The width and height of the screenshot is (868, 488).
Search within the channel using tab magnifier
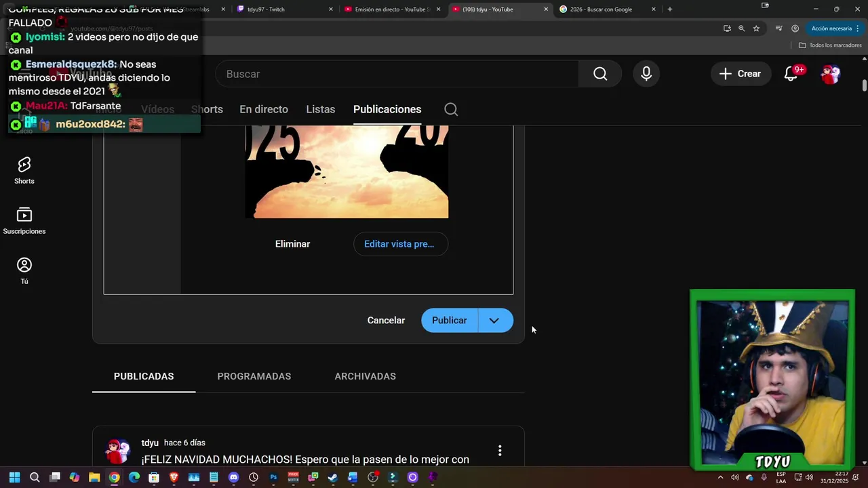pyautogui.click(x=451, y=109)
